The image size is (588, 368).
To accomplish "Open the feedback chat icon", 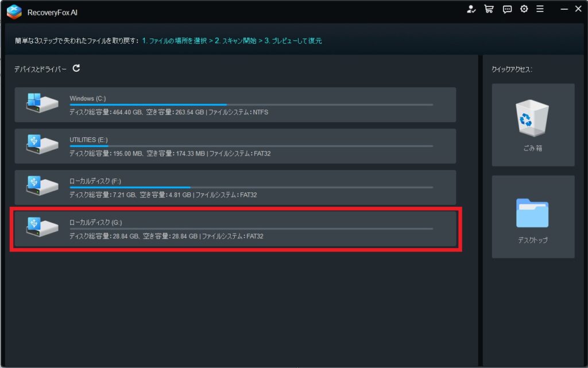I will 507,9.
